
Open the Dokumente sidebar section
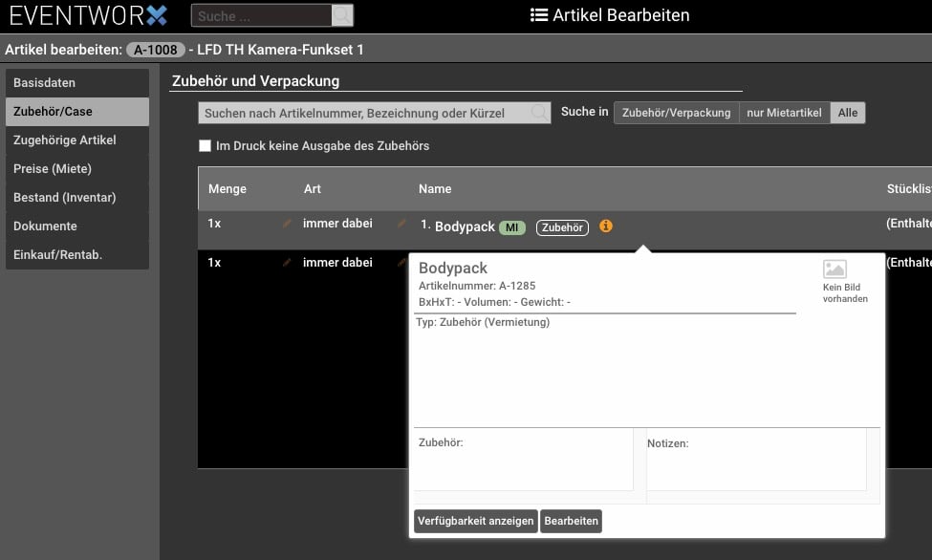pyautogui.click(x=77, y=226)
